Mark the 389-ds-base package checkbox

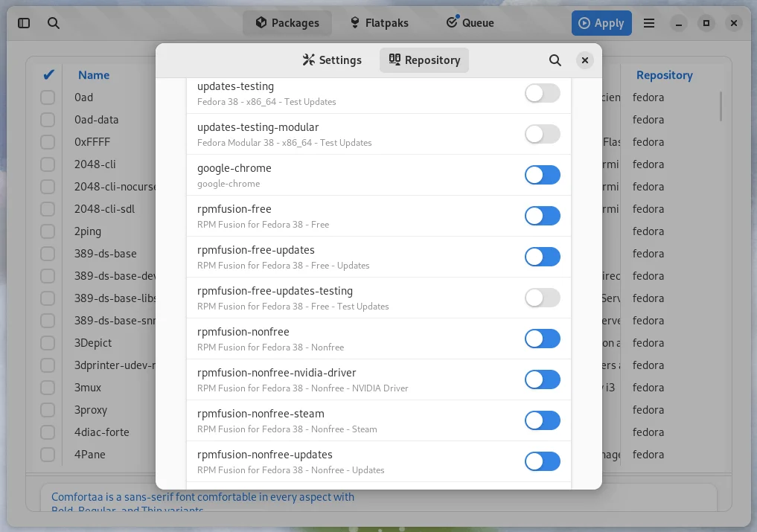pos(48,254)
